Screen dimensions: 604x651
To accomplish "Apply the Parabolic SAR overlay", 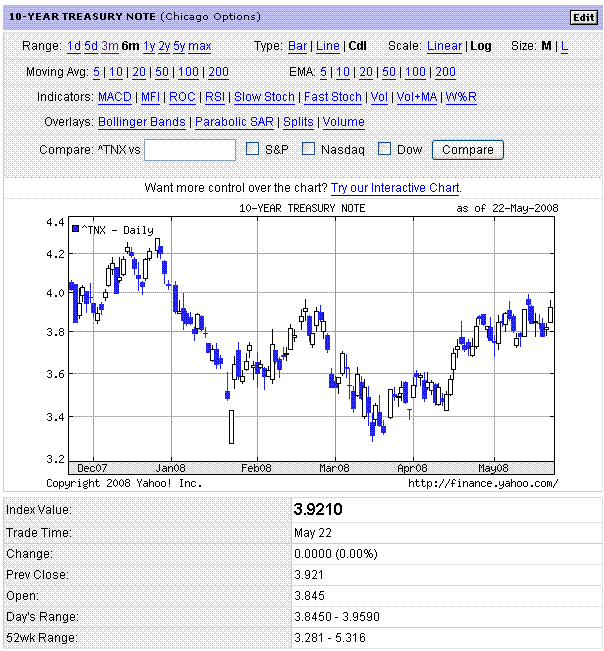I will click(235, 122).
